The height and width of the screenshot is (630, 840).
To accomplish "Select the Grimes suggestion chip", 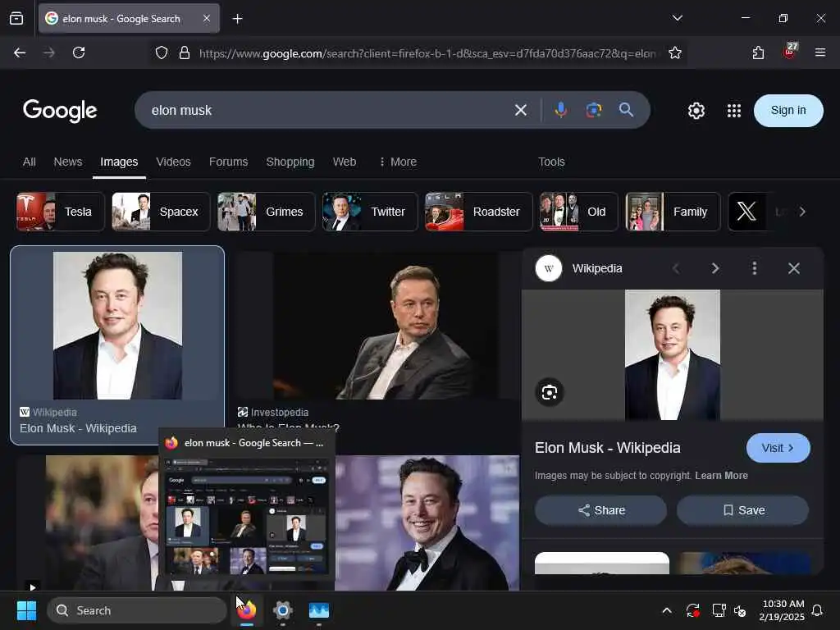I will [x=267, y=212].
